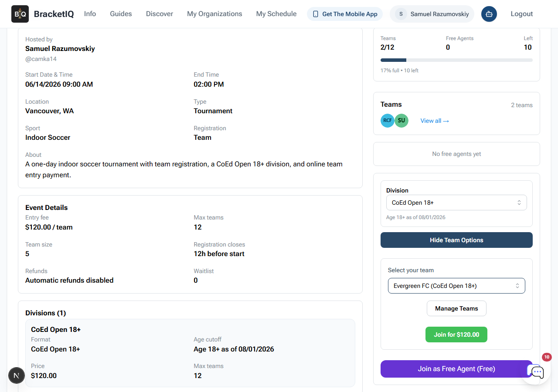The image size is (558, 392).
Task: Open the Division dropdown CoEd Open 18+
Action: point(456,203)
